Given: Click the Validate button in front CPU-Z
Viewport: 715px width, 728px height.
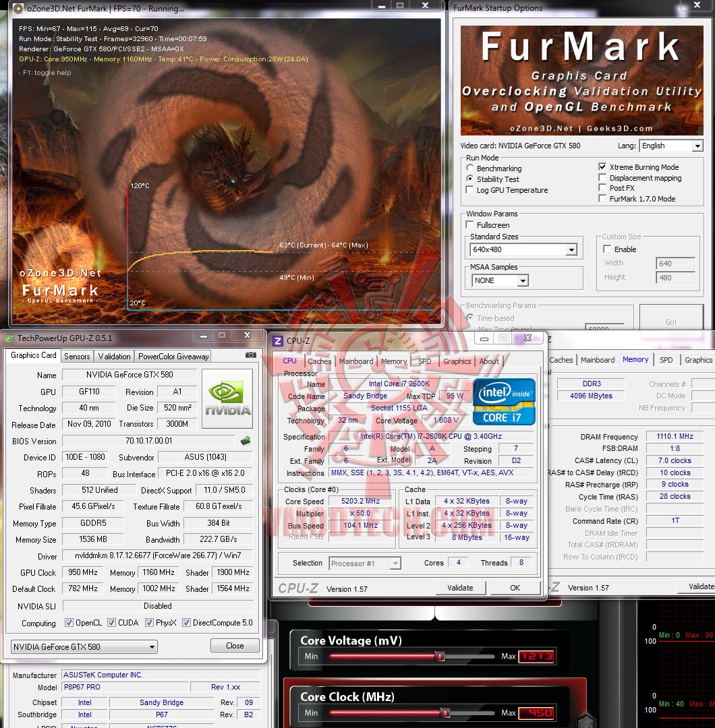Looking at the screenshot, I should tap(461, 588).
